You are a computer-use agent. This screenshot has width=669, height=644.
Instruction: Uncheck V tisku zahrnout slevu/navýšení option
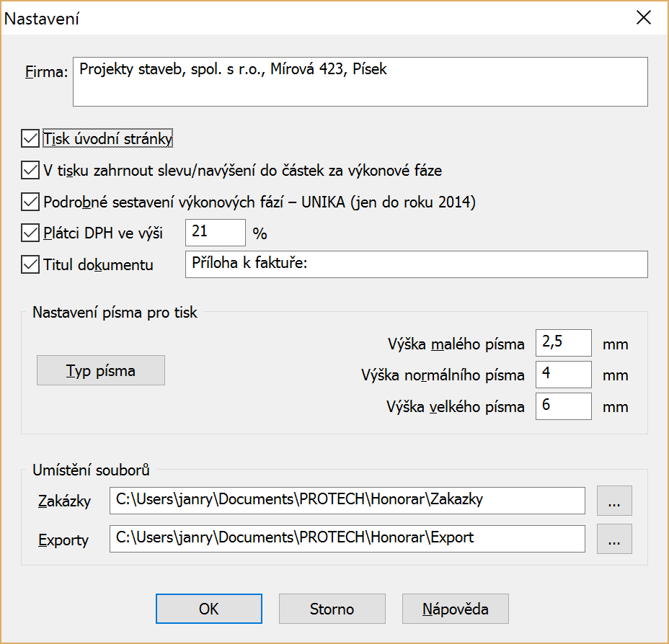(x=30, y=171)
